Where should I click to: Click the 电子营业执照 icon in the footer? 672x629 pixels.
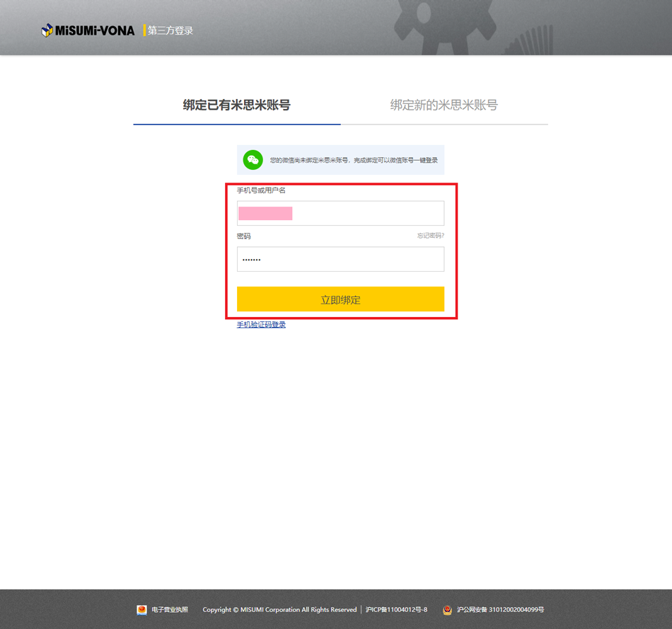tap(142, 610)
